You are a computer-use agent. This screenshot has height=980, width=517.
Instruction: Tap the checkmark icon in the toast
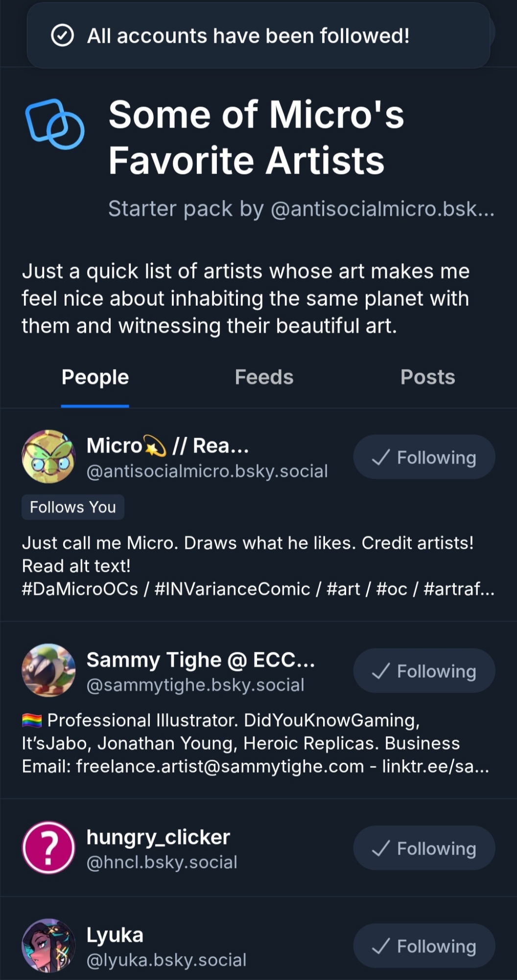click(63, 36)
